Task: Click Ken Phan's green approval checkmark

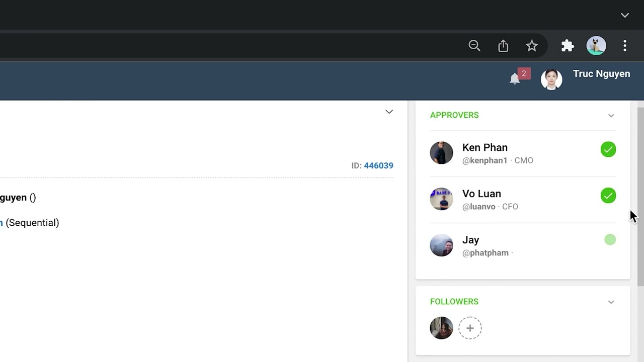Action: 608,149
